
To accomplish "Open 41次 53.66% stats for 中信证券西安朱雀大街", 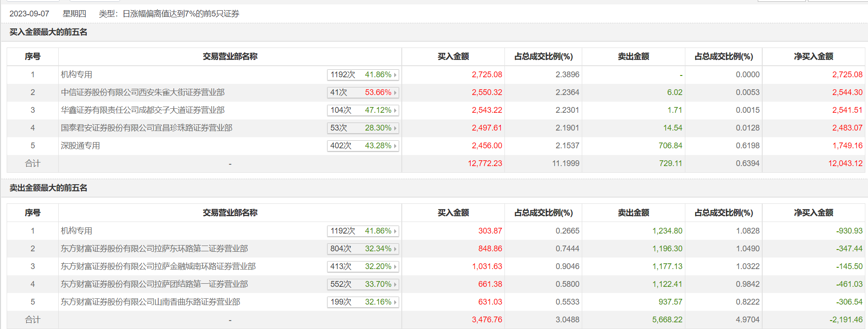I will pyautogui.click(x=363, y=92).
